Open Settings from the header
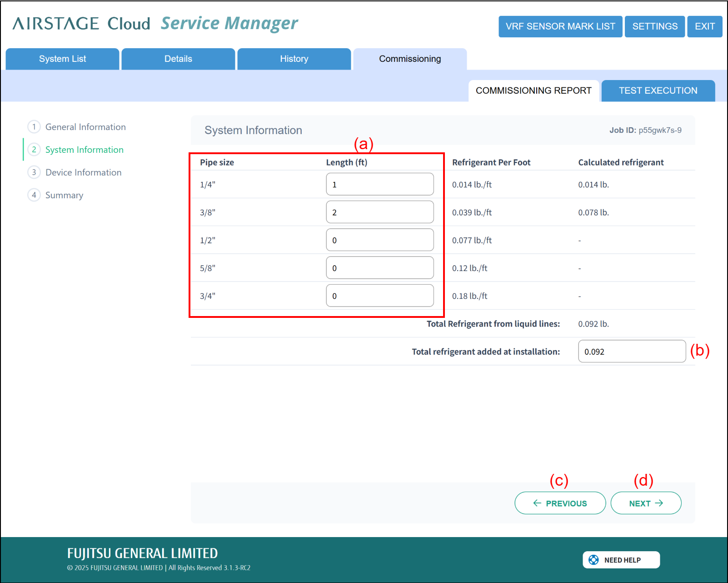Viewport: 728px width, 583px height. [654, 26]
